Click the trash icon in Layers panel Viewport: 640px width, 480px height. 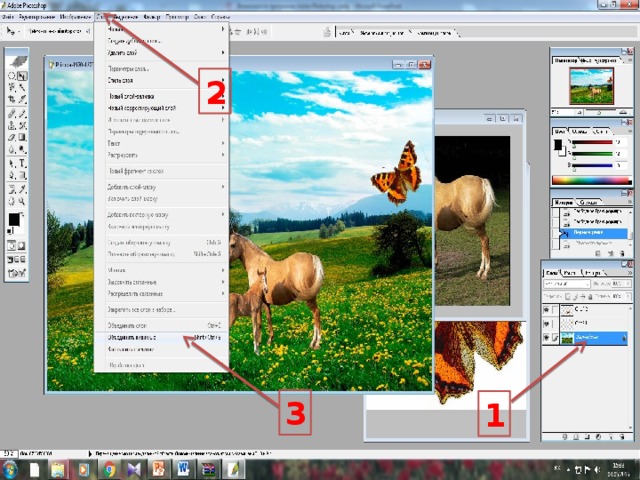coord(623,437)
